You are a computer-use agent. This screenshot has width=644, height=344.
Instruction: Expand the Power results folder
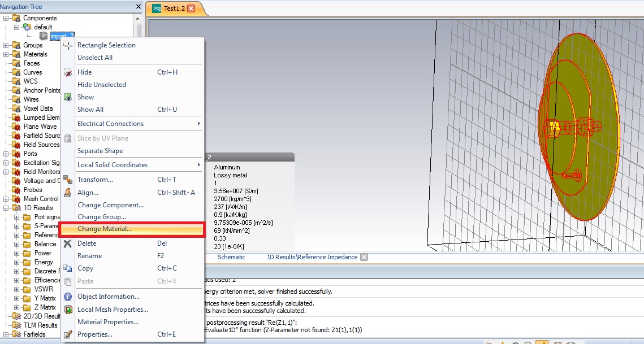pos(16,253)
